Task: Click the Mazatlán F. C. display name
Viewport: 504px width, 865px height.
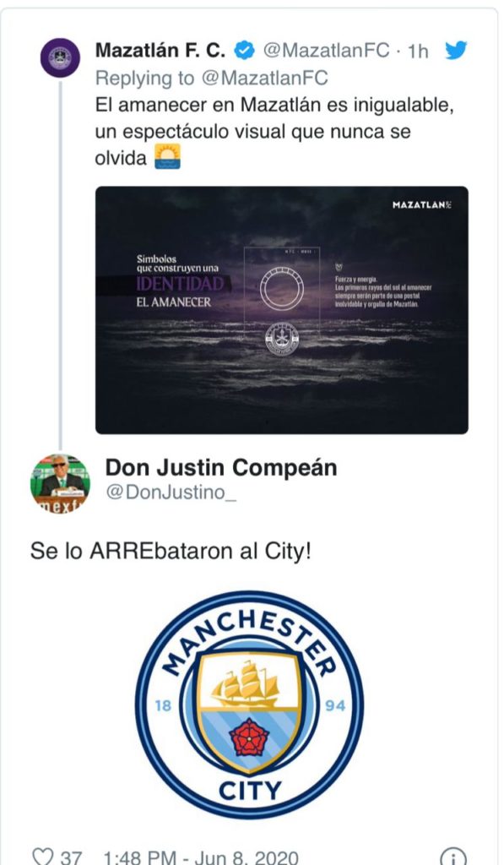Action: [160, 51]
